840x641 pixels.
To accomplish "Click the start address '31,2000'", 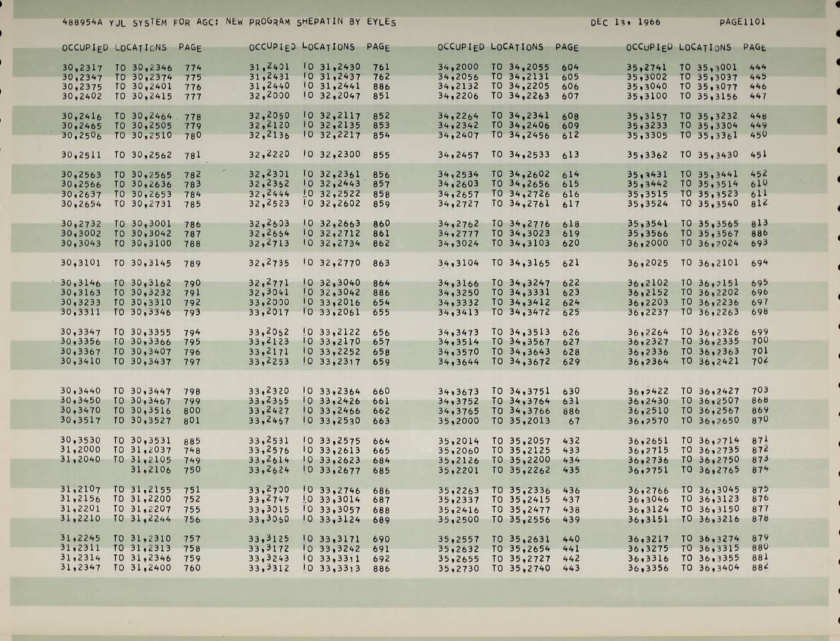I will pyautogui.click(x=81, y=450).
